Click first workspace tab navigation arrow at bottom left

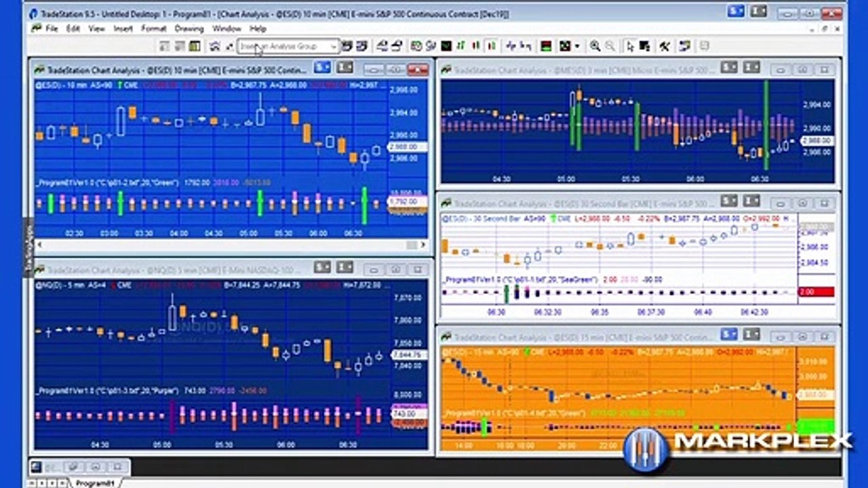pos(33,483)
